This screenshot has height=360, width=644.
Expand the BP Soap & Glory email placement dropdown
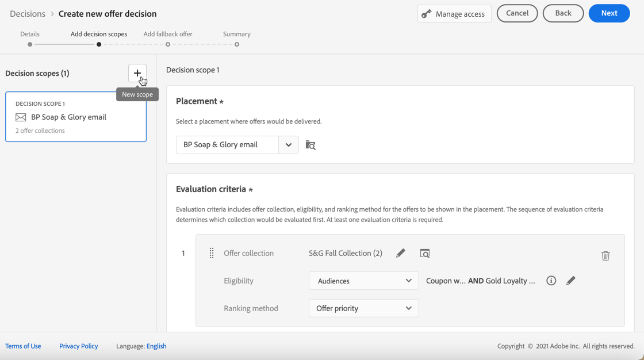(289, 145)
